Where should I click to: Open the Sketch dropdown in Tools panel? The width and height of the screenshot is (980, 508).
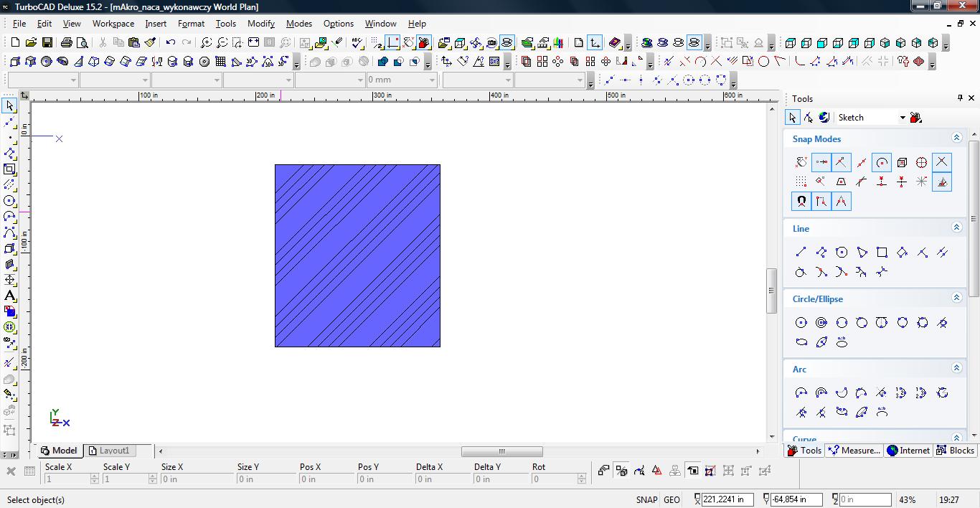[x=902, y=118]
